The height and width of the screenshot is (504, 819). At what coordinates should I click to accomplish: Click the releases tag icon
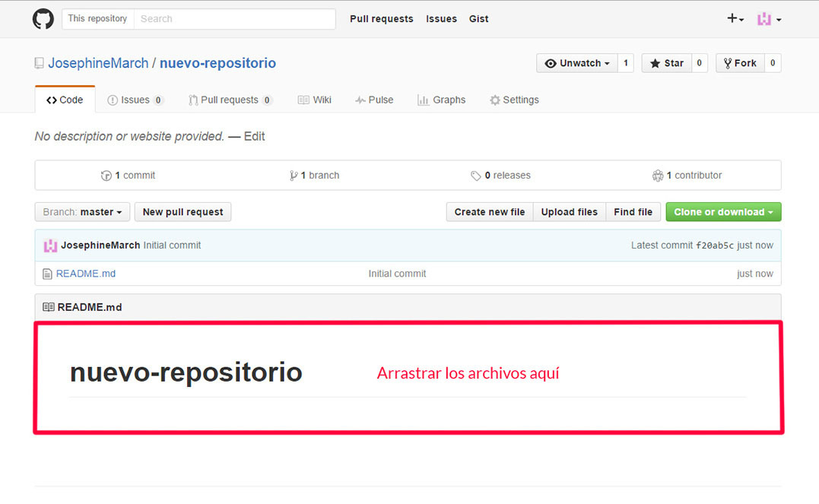tap(476, 175)
